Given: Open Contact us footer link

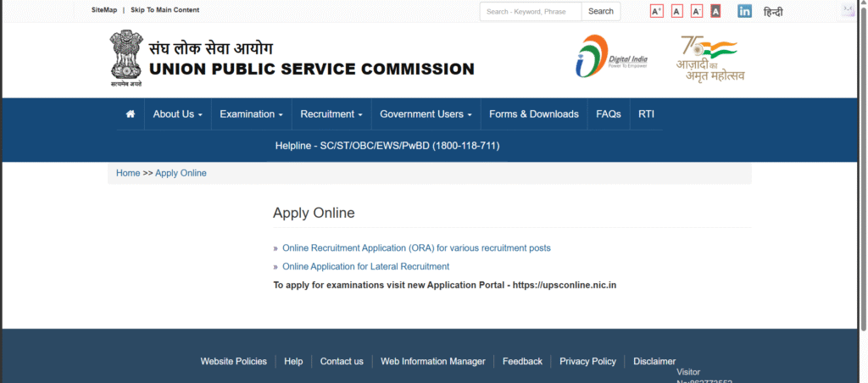Looking at the screenshot, I should [x=342, y=362].
